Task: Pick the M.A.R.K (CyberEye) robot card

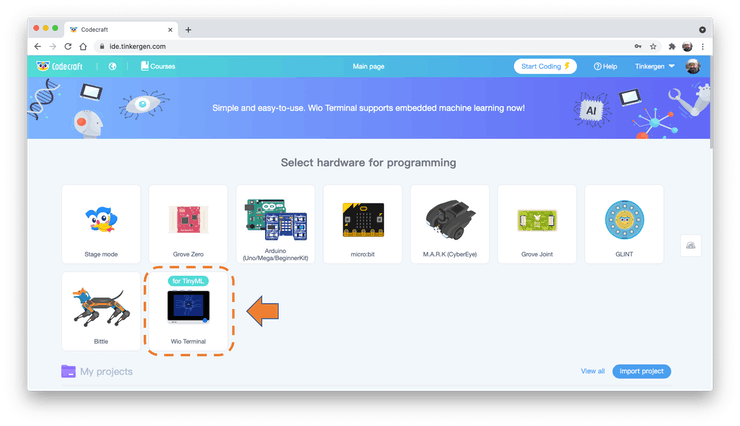Action: click(x=450, y=224)
